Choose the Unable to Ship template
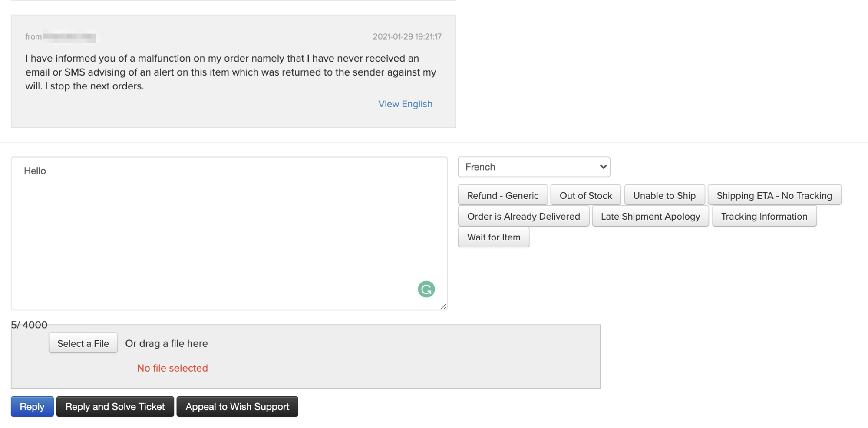Screen dimensions: 868x428 [x=664, y=195]
